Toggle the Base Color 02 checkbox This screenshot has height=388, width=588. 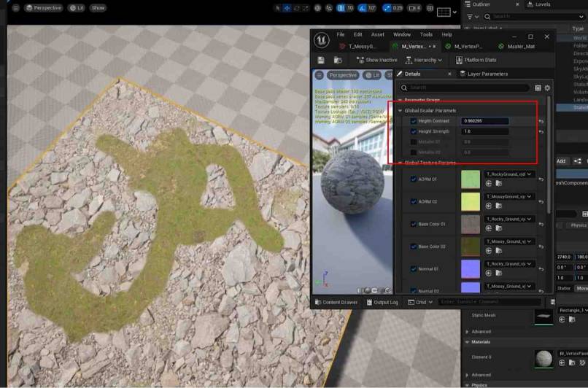coord(413,247)
